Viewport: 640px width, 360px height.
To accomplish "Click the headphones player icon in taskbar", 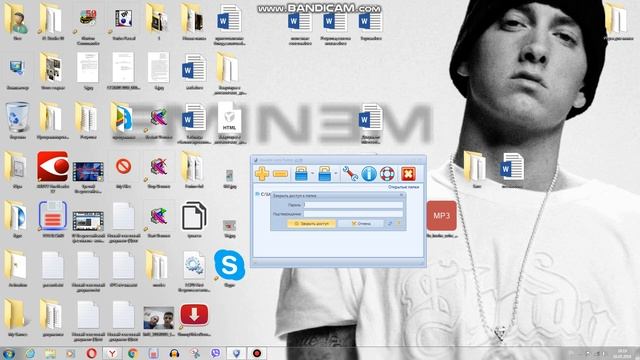I will click(x=174, y=353).
